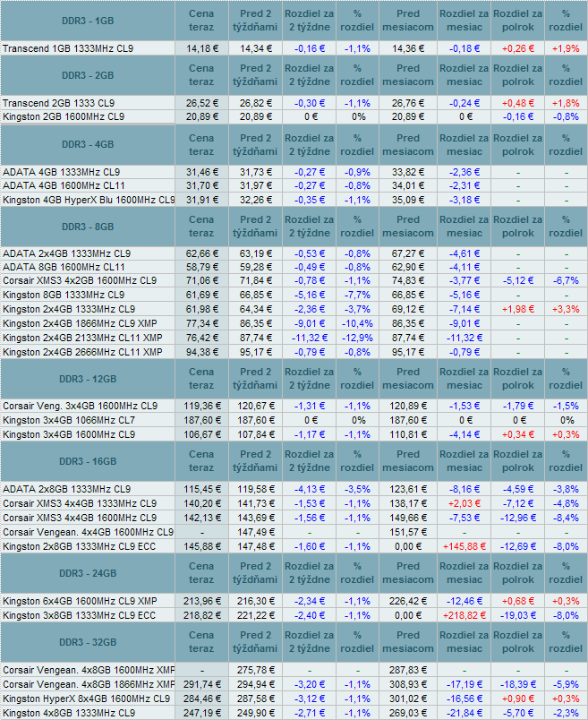Click Corsair XMS3 4x2GB 1600MHz CL9 name
The height and width of the screenshot is (720, 588).
pos(80,280)
